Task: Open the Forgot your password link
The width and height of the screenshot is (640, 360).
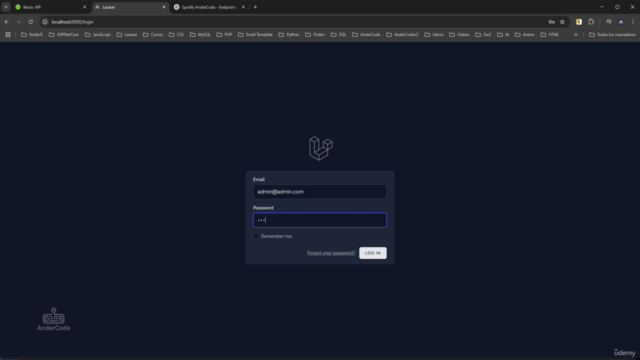Action: (331, 253)
